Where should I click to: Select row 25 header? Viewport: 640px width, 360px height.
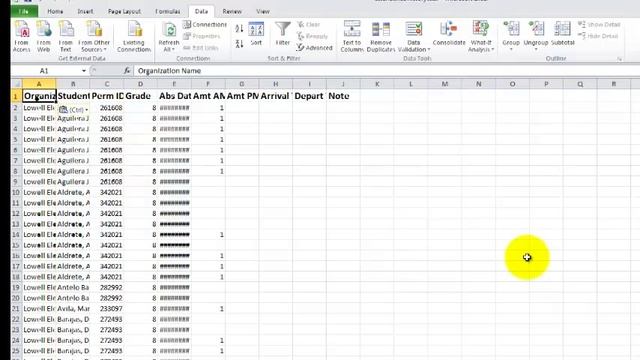pyautogui.click(x=16, y=351)
